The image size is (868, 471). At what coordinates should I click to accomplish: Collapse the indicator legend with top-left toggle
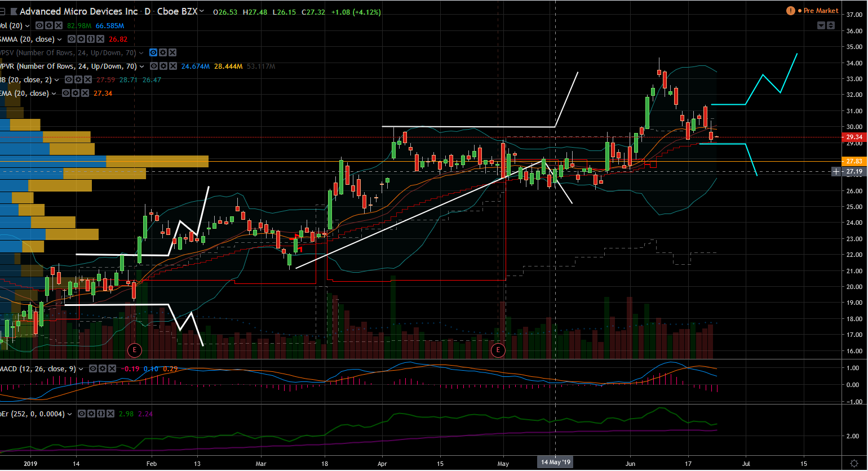point(3,11)
